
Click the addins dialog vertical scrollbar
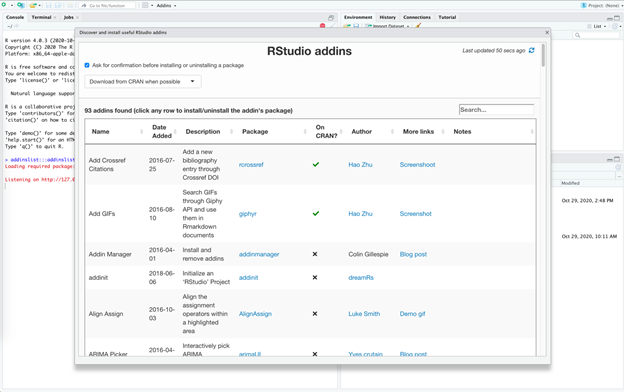[543, 55]
